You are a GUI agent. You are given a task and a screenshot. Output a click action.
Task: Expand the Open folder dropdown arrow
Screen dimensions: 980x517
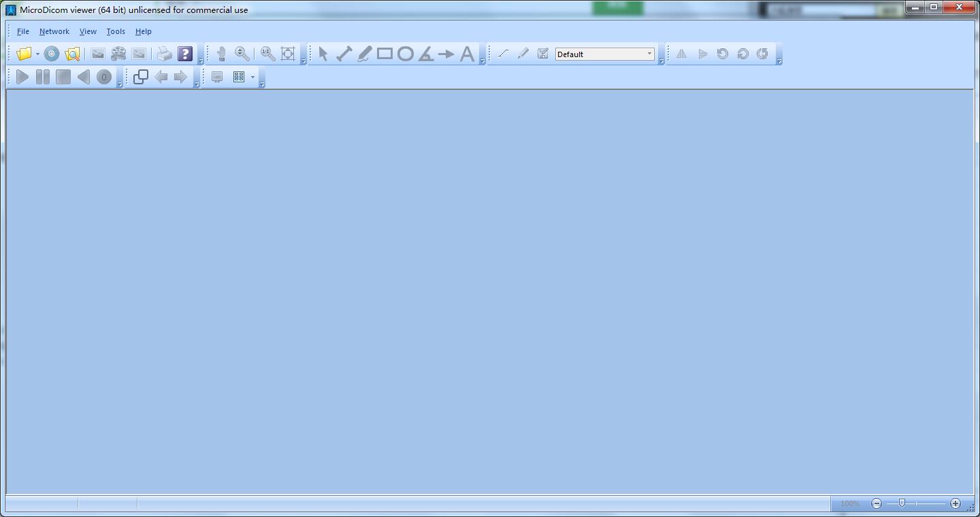tap(37, 54)
